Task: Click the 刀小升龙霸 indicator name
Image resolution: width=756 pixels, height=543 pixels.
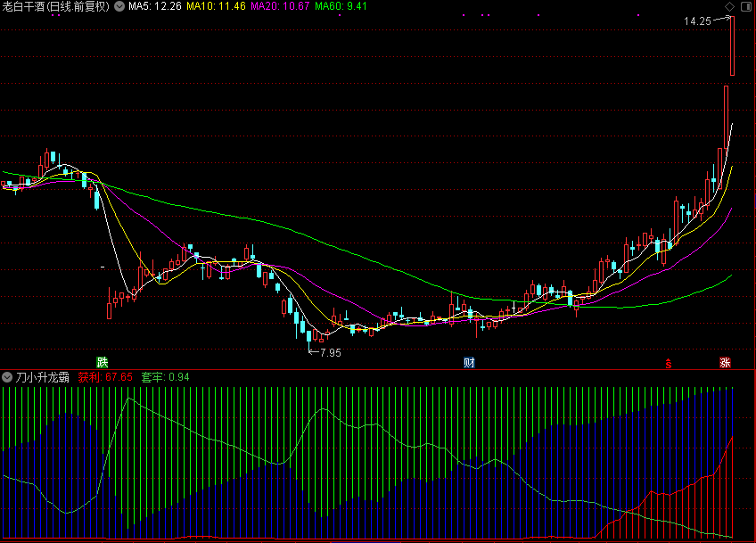Action: point(43,377)
